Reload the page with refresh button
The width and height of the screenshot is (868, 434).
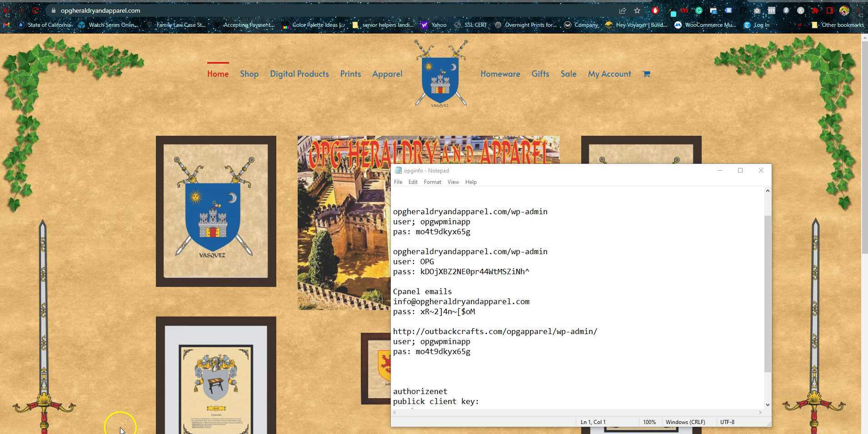tap(35, 10)
